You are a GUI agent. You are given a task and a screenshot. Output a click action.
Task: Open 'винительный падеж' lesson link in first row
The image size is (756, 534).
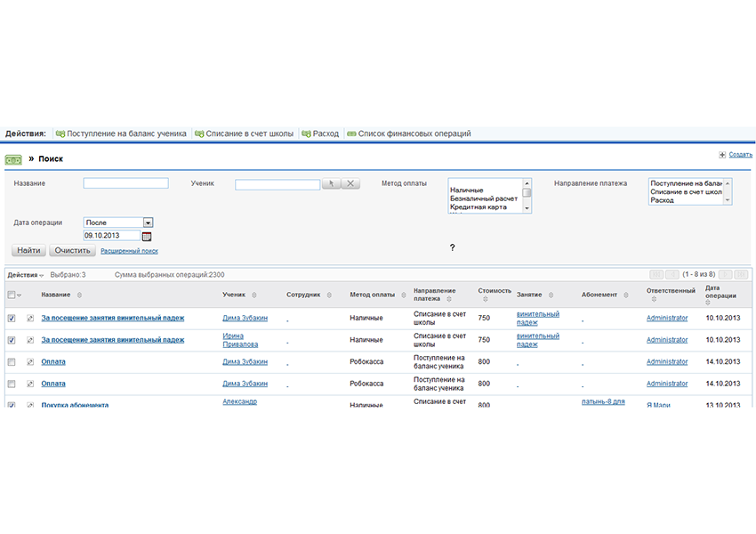click(x=537, y=318)
